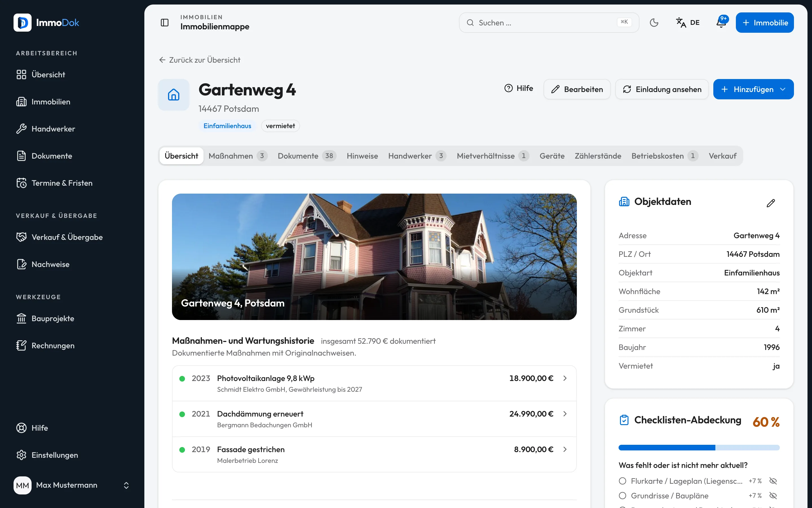This screenshot has height=508, width=812.
Task: Open Rechnungen in the sidebar
Action: click(72, 346)
